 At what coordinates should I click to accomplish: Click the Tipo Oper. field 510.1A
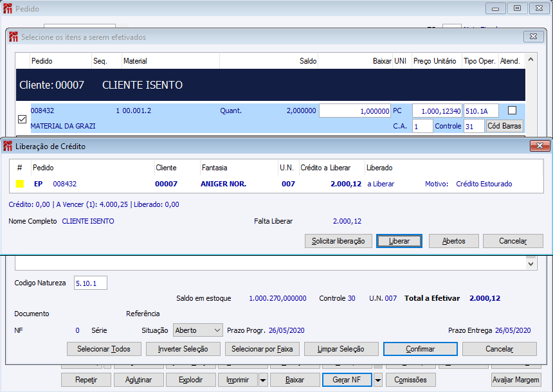(x=481, y=111)
